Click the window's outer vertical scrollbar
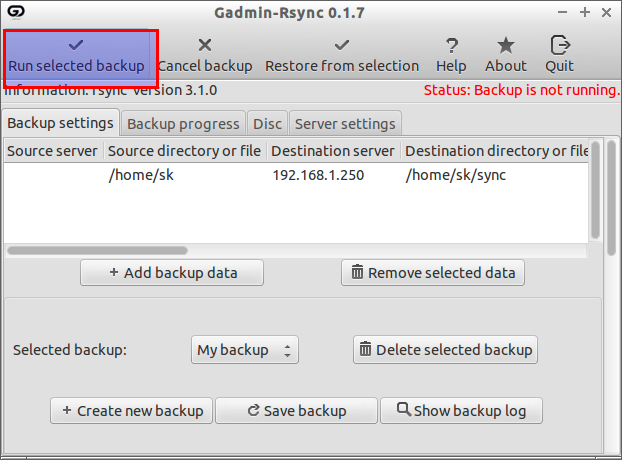 (x=611, y=197)
